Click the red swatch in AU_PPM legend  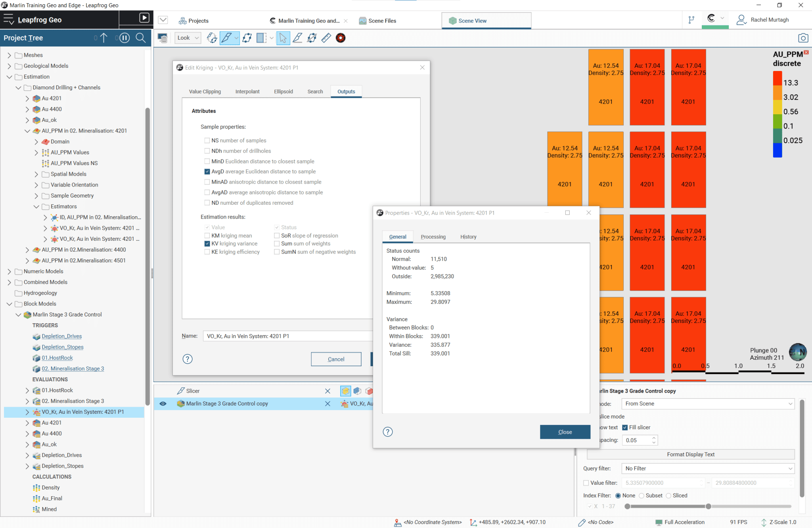pos(777,78)
